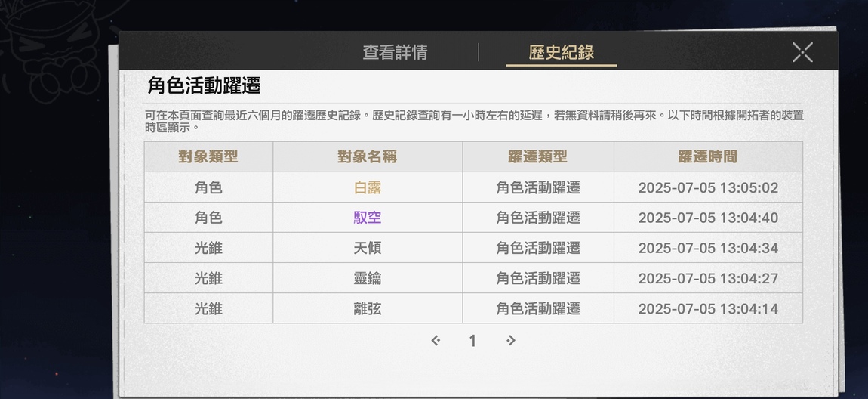The image size is (868, 399).
Task: Click 角色 type cell in 白露 row
Action: click(208, 188)
